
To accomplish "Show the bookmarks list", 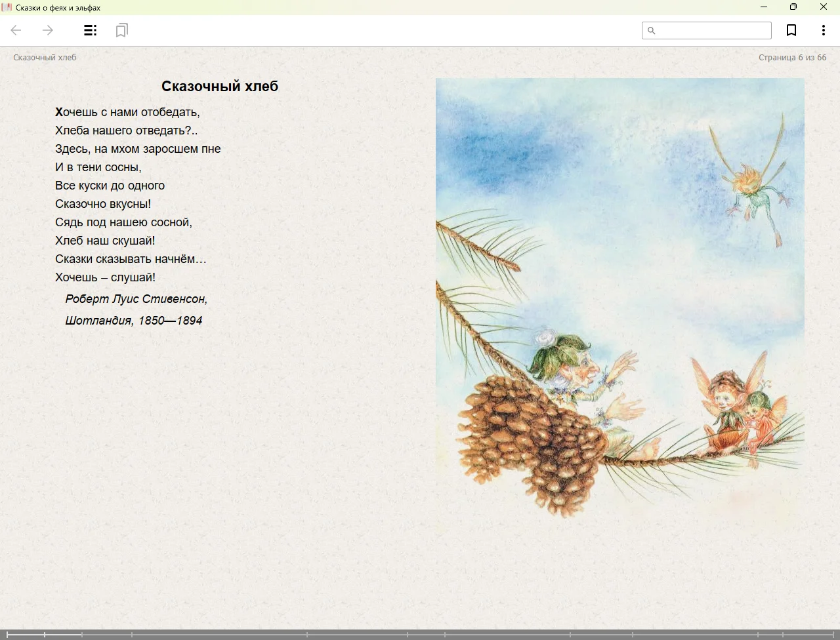I will click(122, 30).
